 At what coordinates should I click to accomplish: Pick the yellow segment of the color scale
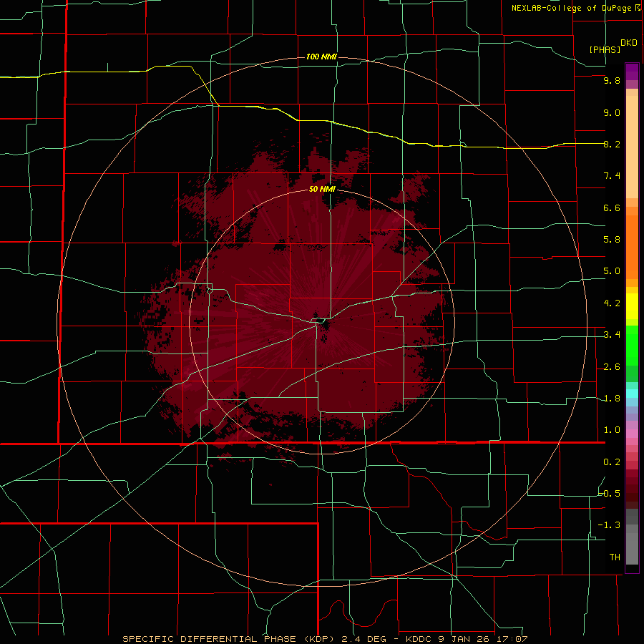(x=632, y=306)
